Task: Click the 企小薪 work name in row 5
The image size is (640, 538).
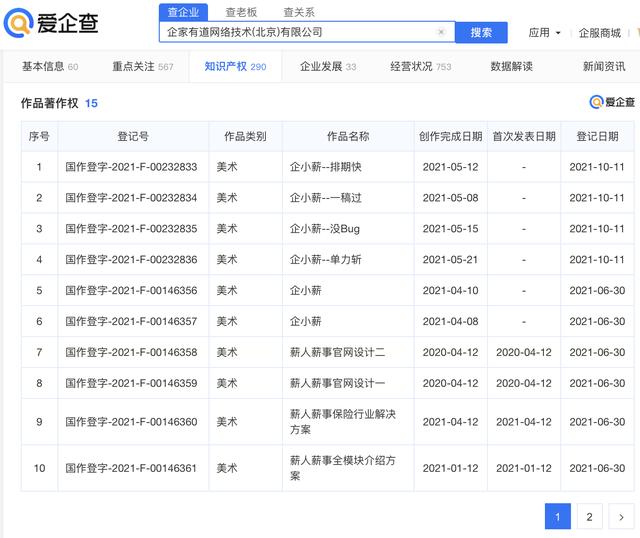Action: click(306, 291)
